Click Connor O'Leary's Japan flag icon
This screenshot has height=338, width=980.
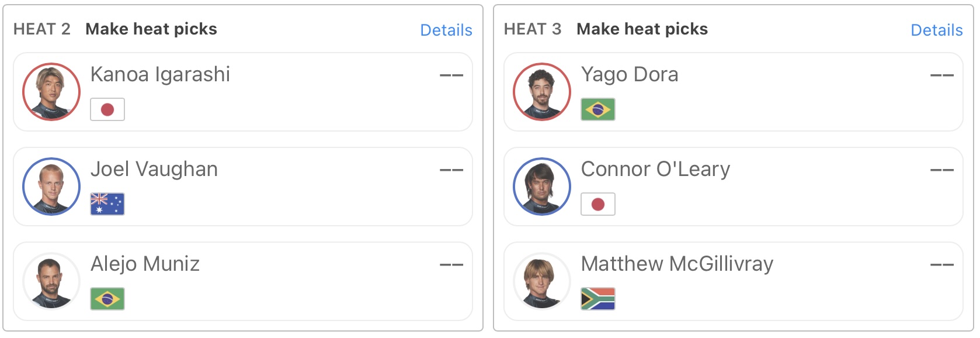pos(598,204)
